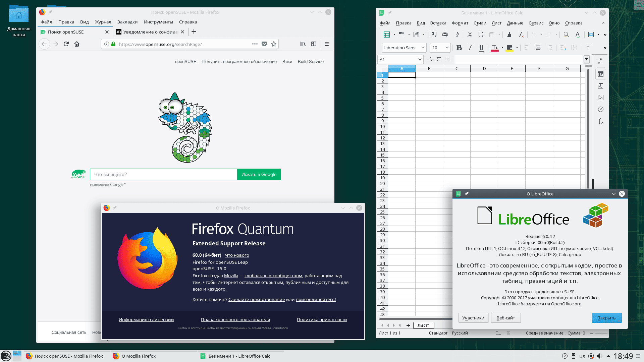Click the Веб-сайт button
Viewport: 644px width, 362px height.
[506, 318]
